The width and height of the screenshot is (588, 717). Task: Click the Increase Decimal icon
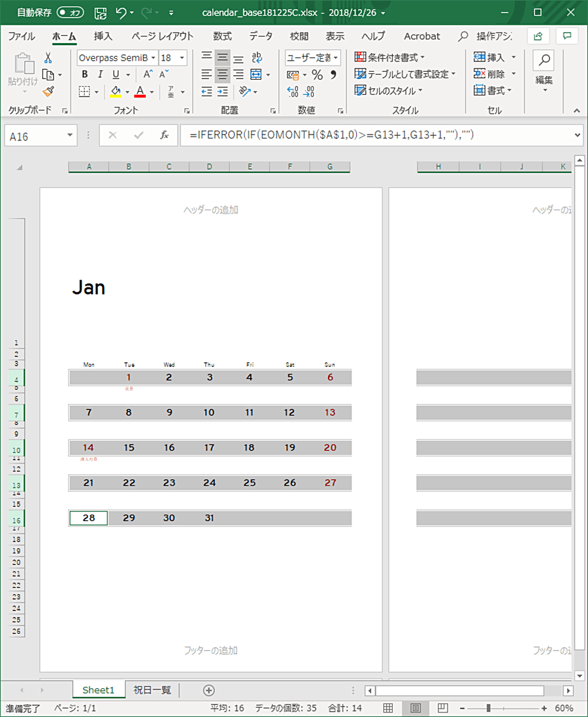point(293,91)
